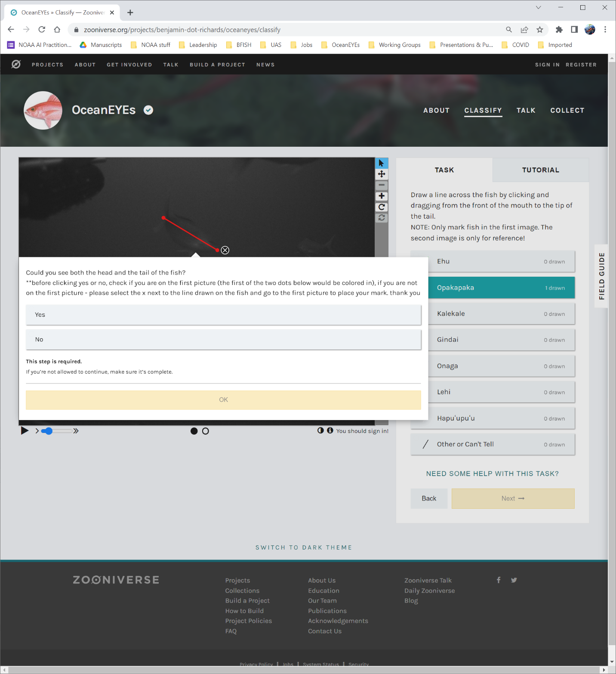Zoom in on the fish image
Screen dimensions: 616x674
381,196
